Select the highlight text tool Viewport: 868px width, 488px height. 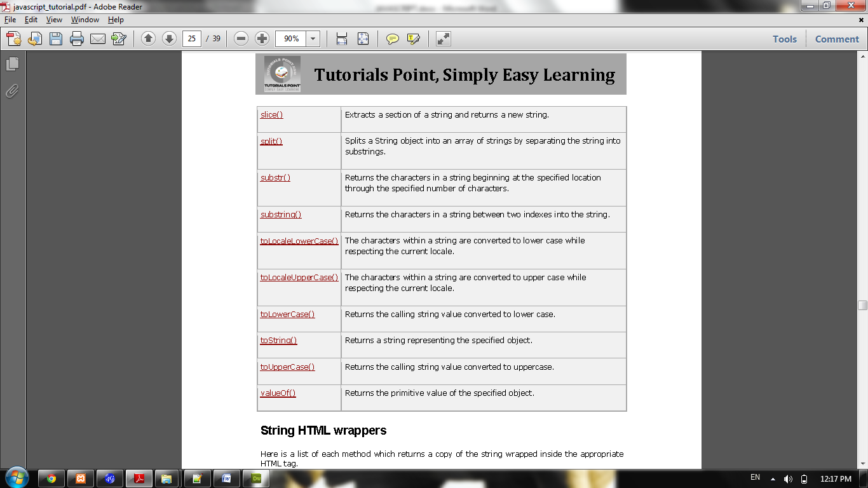click(x=414, y=39)
